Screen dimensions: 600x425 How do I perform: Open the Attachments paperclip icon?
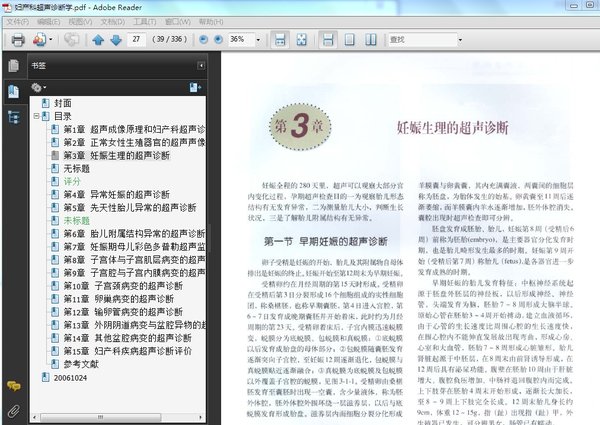14,411
